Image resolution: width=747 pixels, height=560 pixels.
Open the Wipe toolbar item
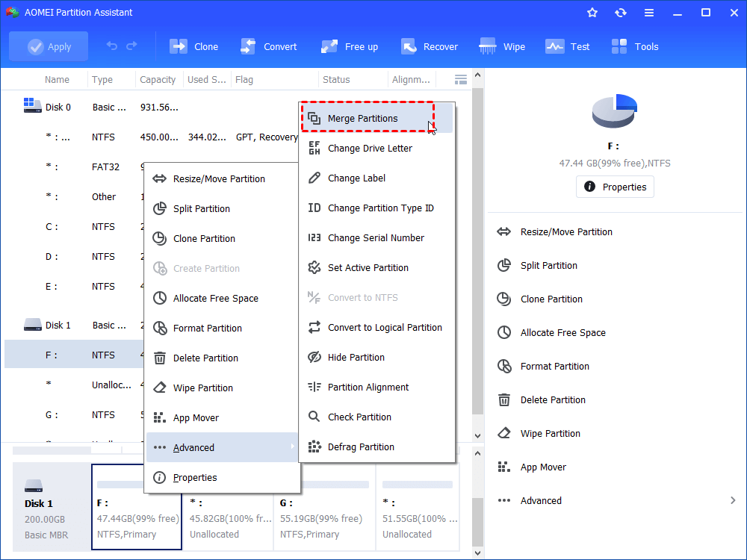click(x=502, y=46)
